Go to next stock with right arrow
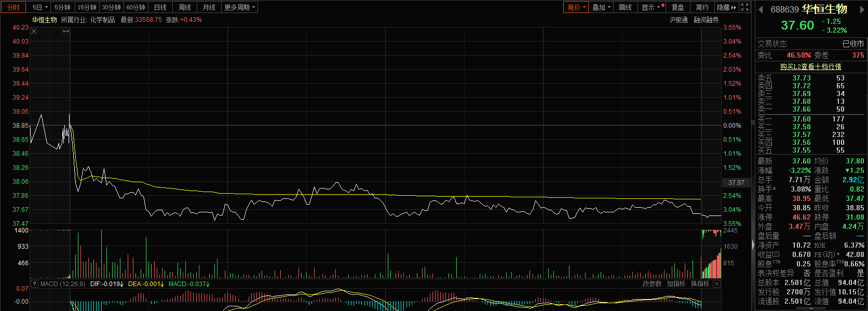The image size is (868, 311). [862, 9]
